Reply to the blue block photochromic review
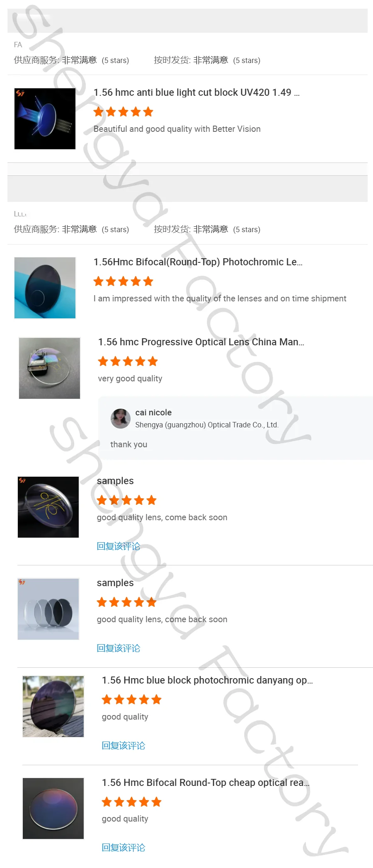 coord(124,746)
